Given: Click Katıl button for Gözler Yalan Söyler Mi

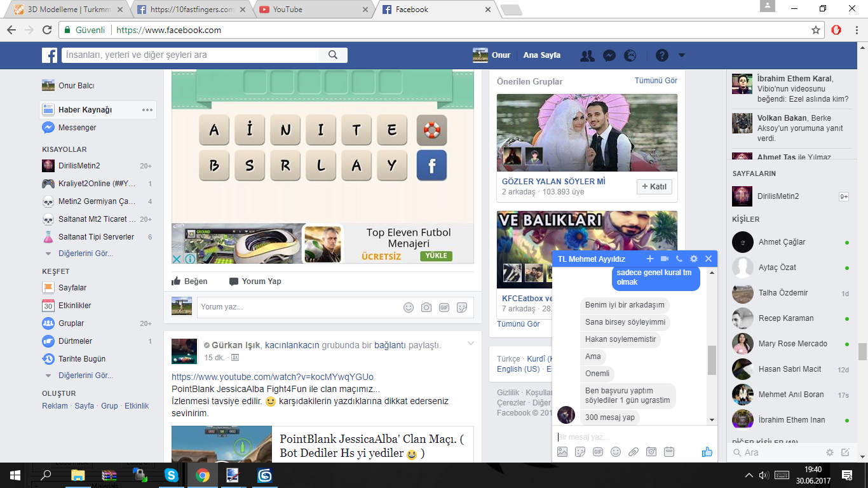Looking at the screenshot, I should 654,187.
